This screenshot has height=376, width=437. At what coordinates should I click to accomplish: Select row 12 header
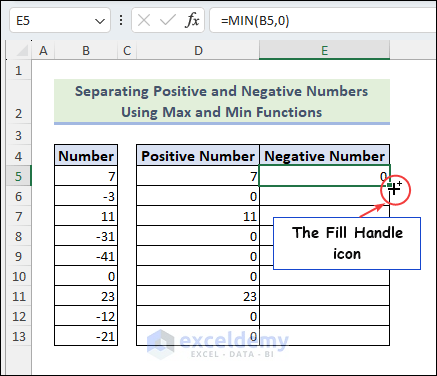pyautogui.click(x=18, y=316)
